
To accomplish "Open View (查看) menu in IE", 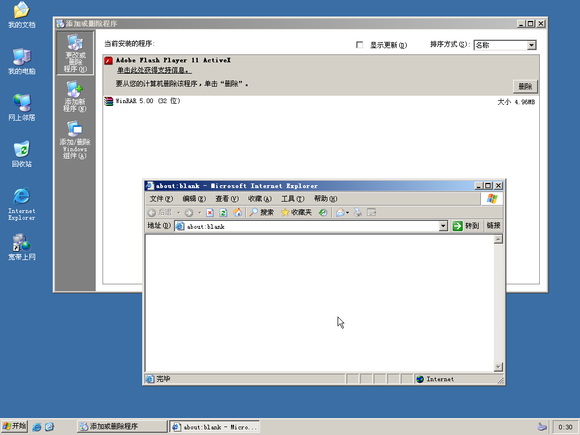I will pos(227,199).
